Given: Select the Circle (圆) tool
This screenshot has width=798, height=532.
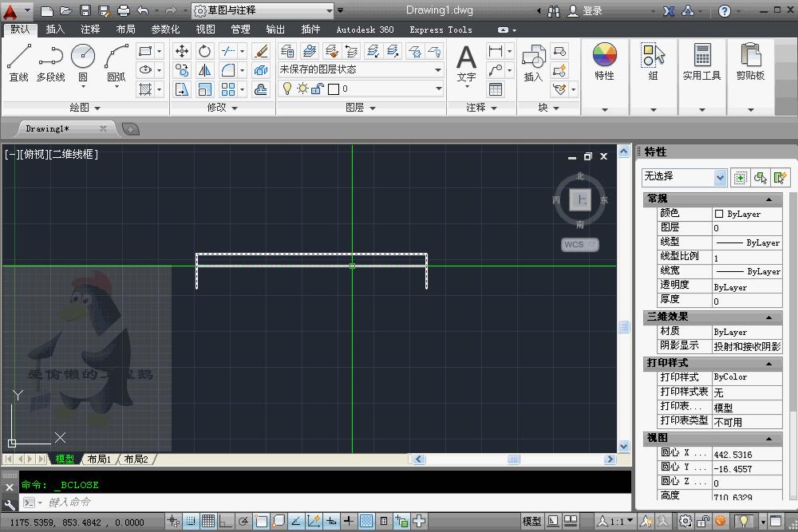Looking at the screenshot, I should 83,63.
